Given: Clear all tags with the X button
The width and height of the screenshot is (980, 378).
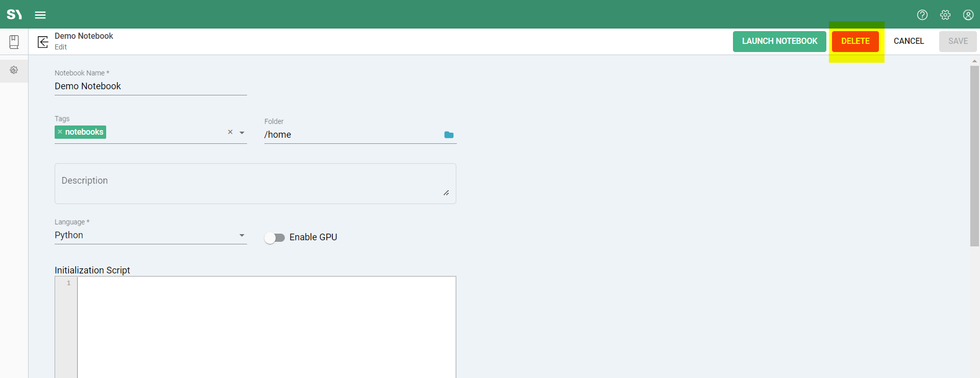Looking at the screenshot, I should pyautogui.click(x=230, y=132).
